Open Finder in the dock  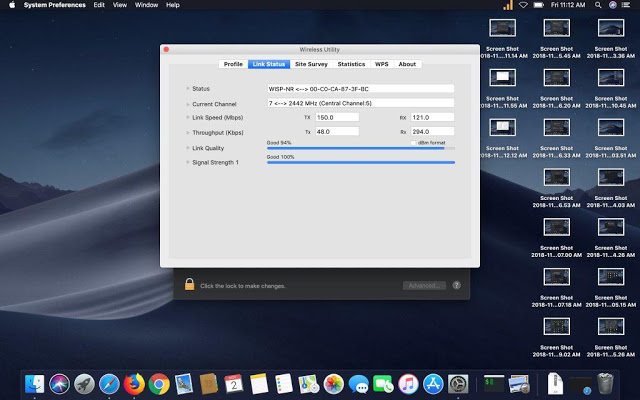35,383
